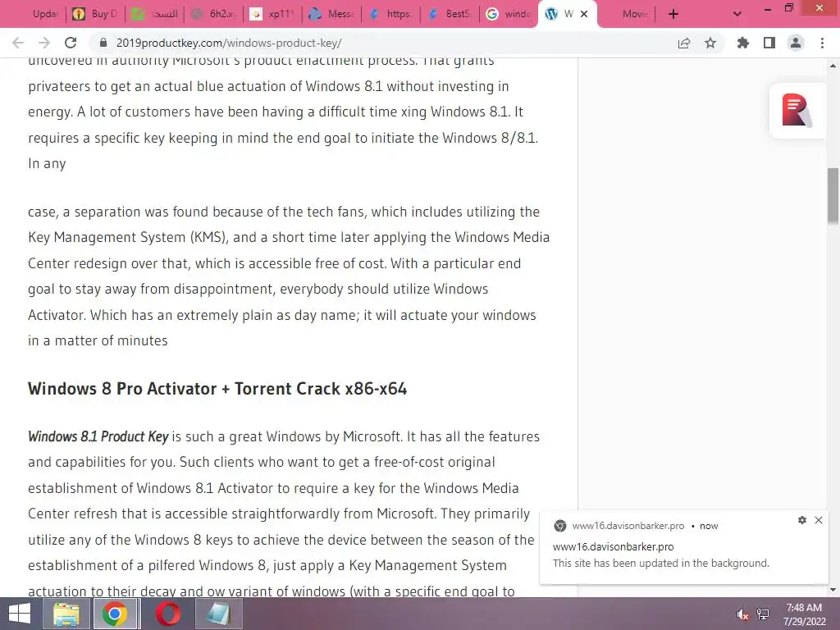
Task: Open notification settings gear
Action: [802, 519]
